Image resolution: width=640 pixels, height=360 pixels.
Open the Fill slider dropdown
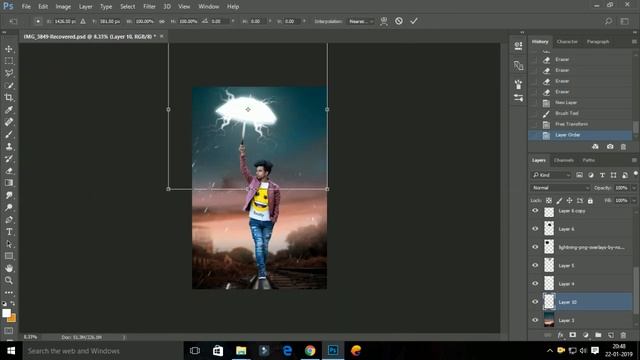tap(634, 200)
